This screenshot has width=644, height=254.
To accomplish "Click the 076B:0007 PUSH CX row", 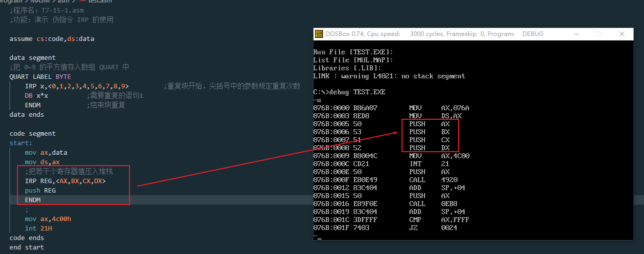I will point(381,140).
